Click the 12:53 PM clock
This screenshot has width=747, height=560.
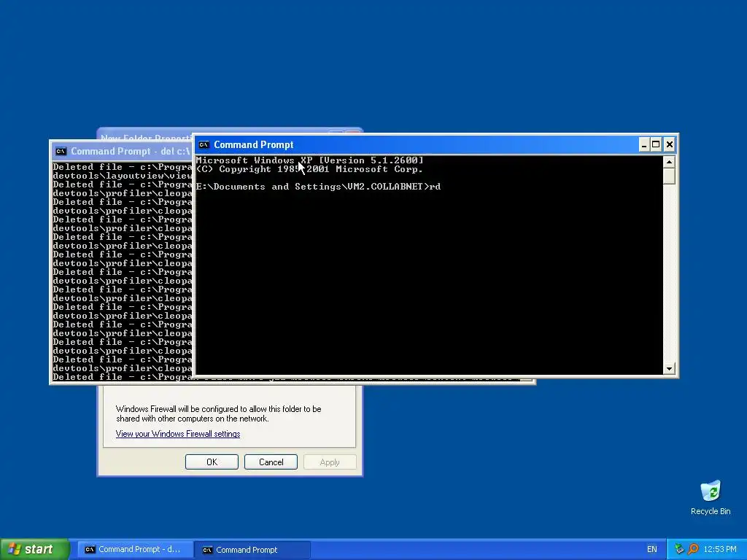click(720, 550)
